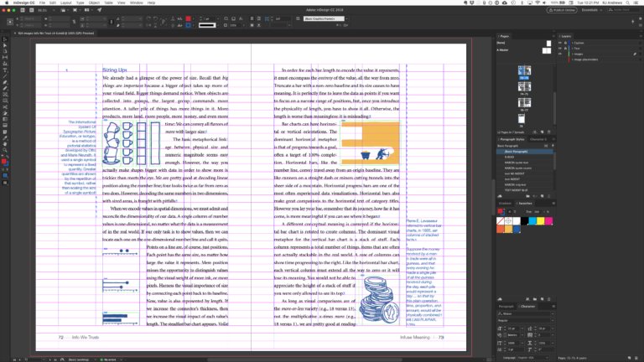Expand the Text layer
This screenshot has height=362, width=644.
573,49
